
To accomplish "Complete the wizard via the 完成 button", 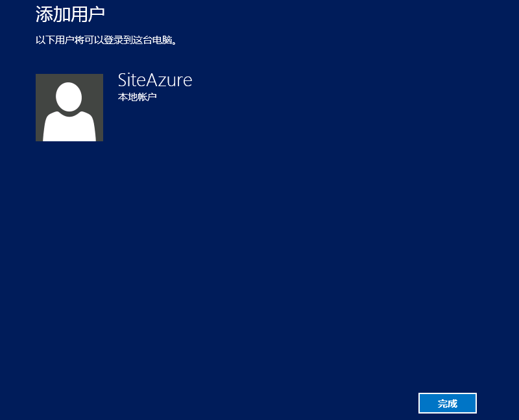I will [x=448, y=403].
